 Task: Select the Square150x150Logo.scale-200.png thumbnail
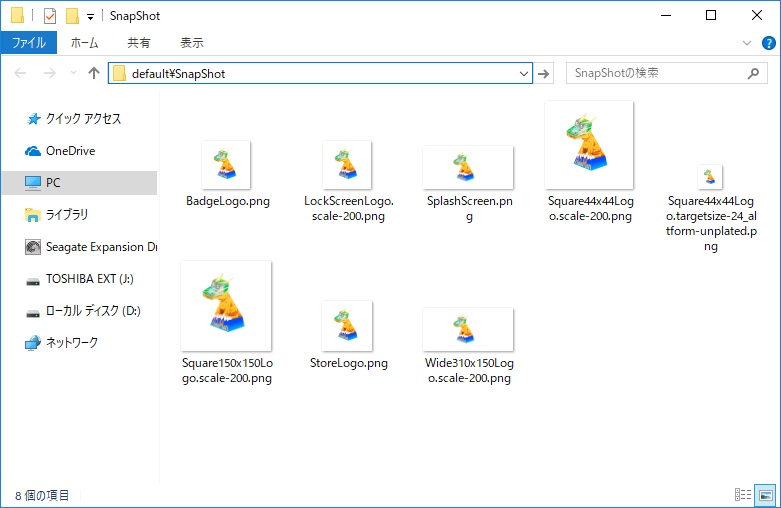[x=226, y=306]
